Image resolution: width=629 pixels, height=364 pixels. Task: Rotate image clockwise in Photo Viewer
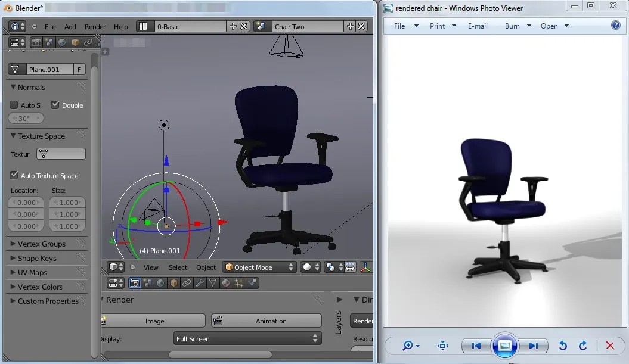pyautogui.click(x=582, y=346)
